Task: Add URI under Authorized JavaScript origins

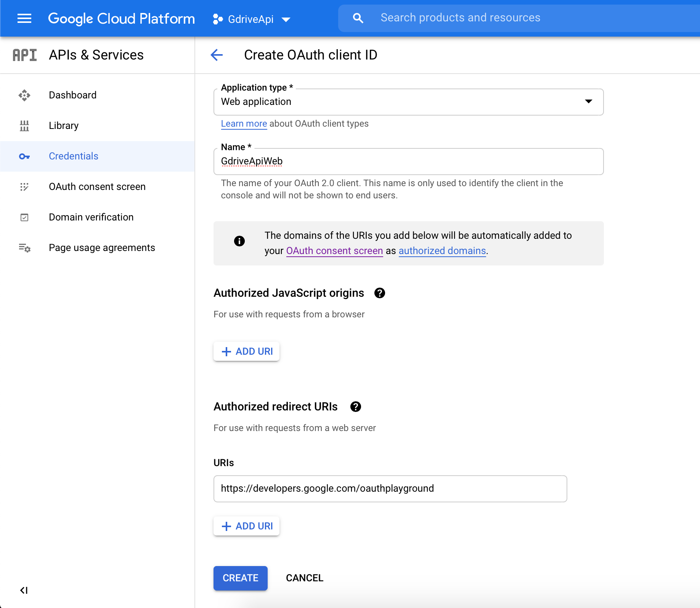Action: 247,351
